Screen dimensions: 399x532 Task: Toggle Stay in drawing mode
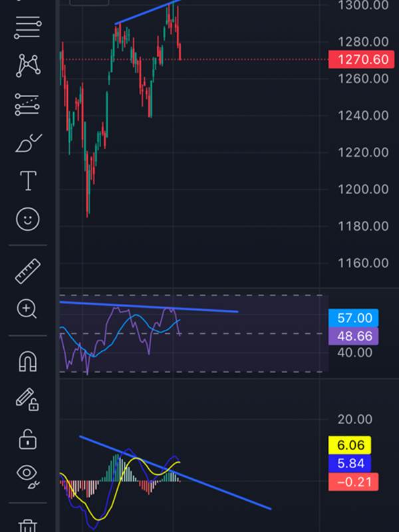27,400
